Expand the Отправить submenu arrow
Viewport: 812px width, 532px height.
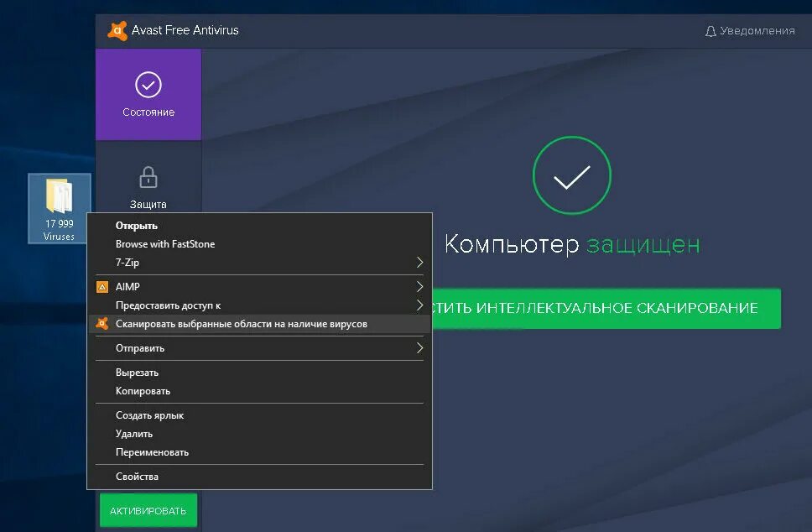(x=420, y=348)
